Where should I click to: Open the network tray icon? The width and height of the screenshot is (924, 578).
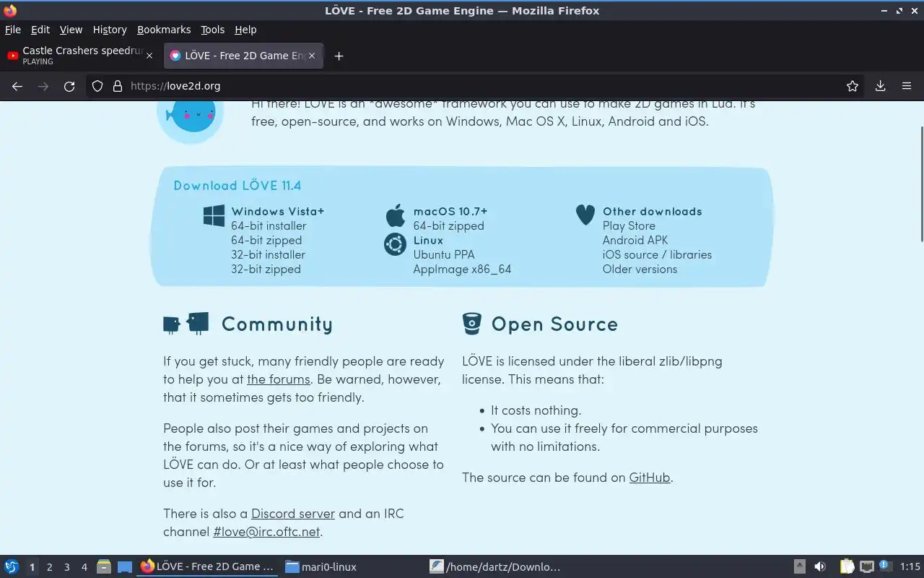(x=867, y=567)
